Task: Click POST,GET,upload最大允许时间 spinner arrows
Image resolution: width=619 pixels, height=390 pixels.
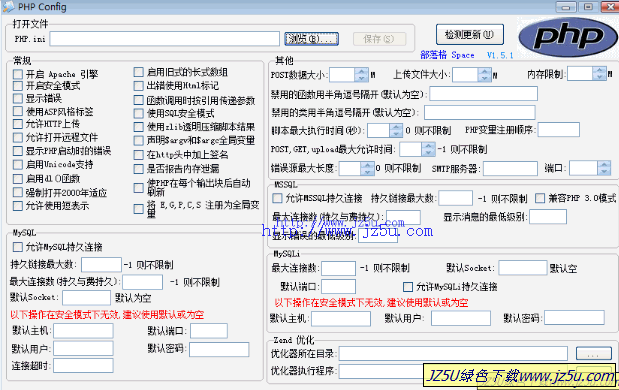Action: 428,149
